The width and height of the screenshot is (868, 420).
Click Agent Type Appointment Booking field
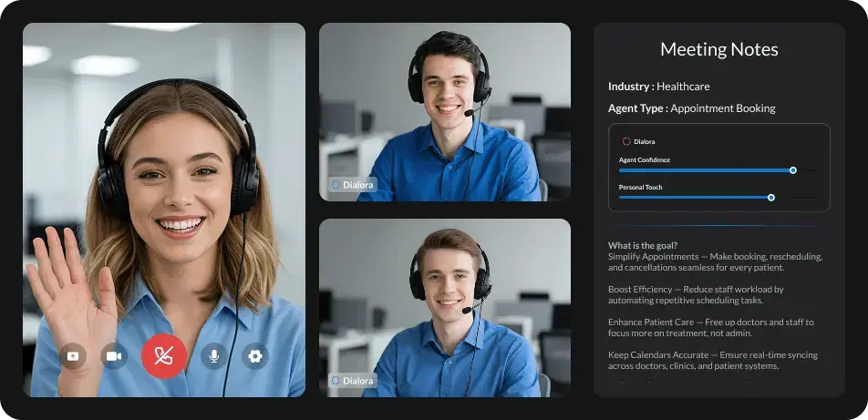coord(691,108)
